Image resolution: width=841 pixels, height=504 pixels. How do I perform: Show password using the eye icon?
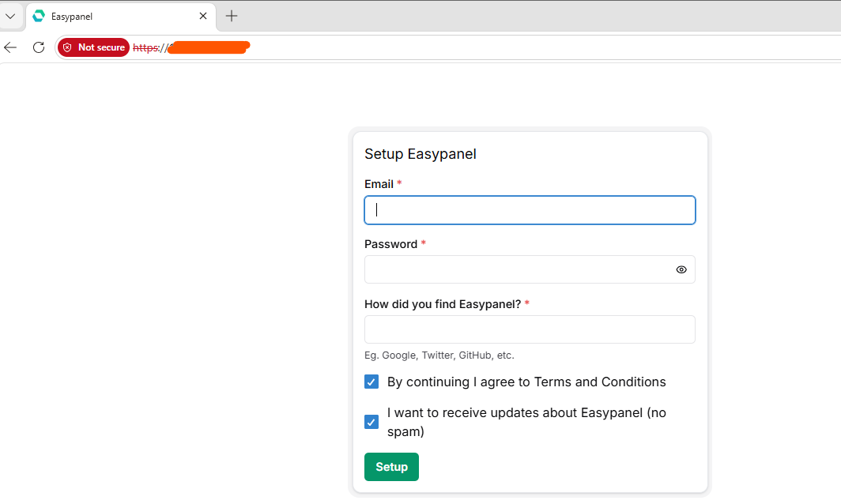[681, 269]
